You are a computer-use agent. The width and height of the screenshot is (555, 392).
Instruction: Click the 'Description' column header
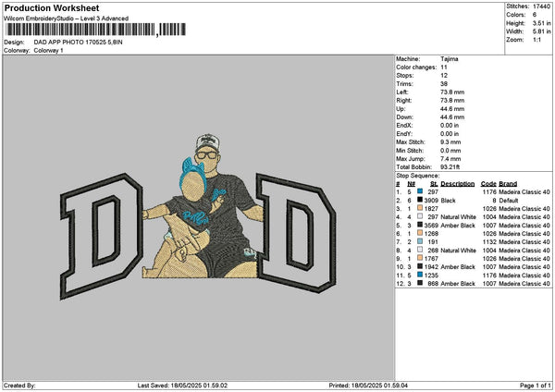[x=457, y=184]
